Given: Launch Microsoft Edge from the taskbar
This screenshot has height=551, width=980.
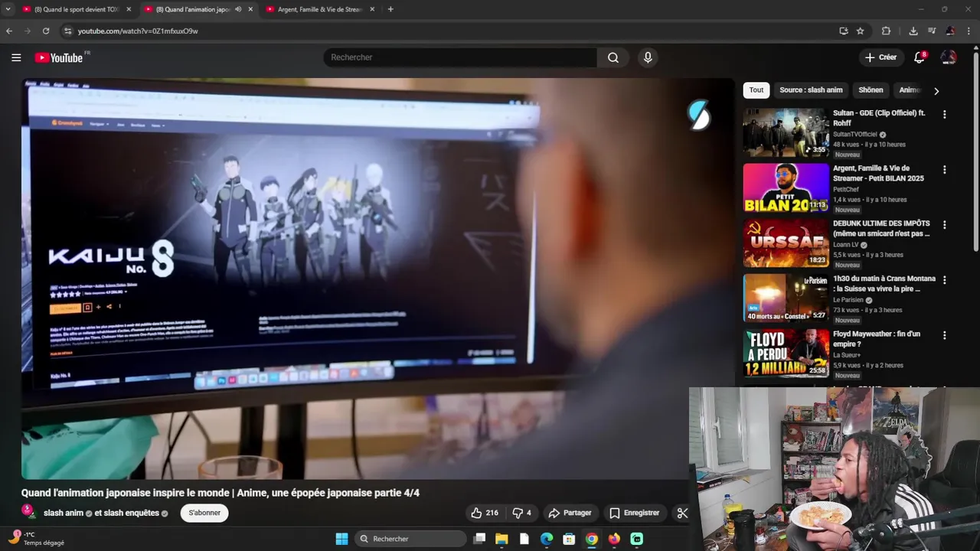Looking at the screenshot, I should coord(547,539).
